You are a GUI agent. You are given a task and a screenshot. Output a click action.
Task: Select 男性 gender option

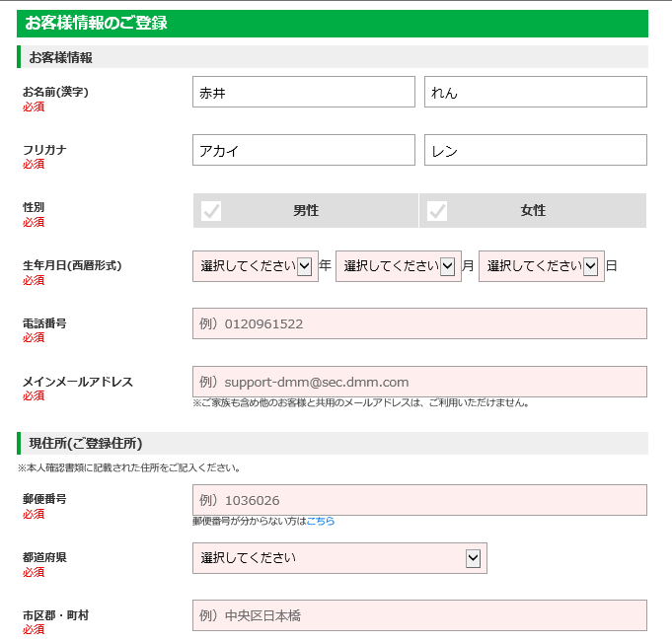click(306, 211)
